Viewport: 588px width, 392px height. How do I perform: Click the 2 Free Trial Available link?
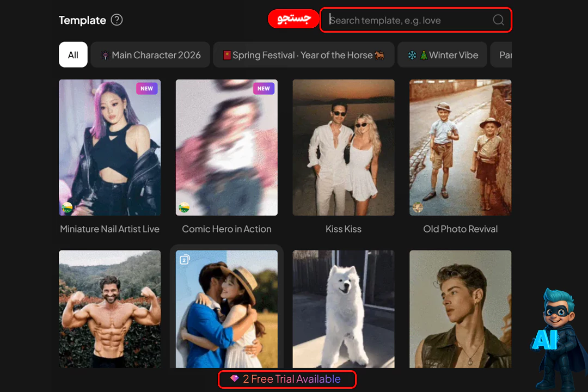287,379
